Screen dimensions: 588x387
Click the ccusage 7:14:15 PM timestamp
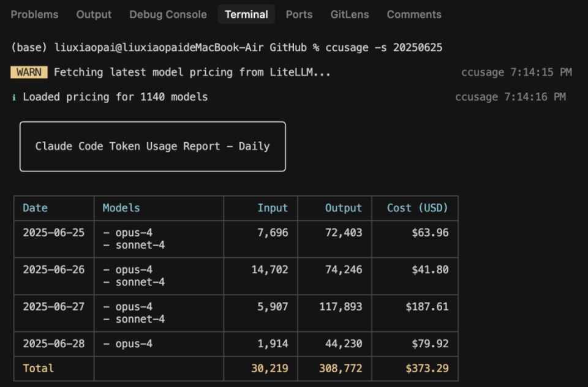coord(516,72)
